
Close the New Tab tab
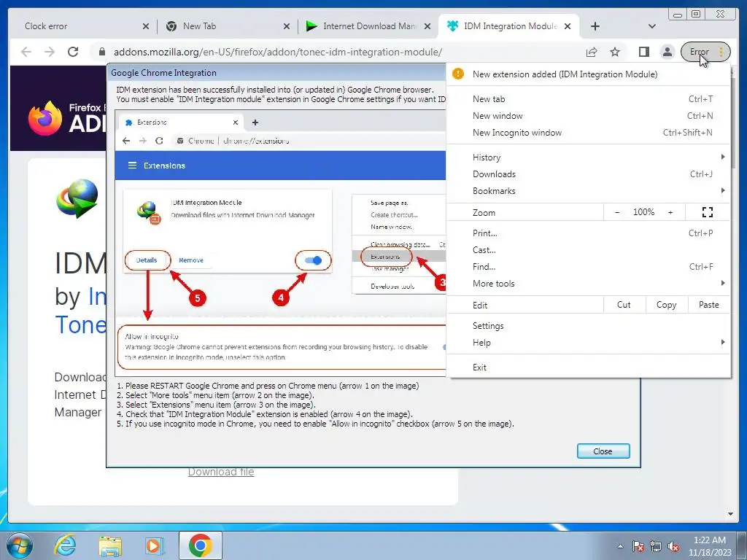(x=286, y=26)
